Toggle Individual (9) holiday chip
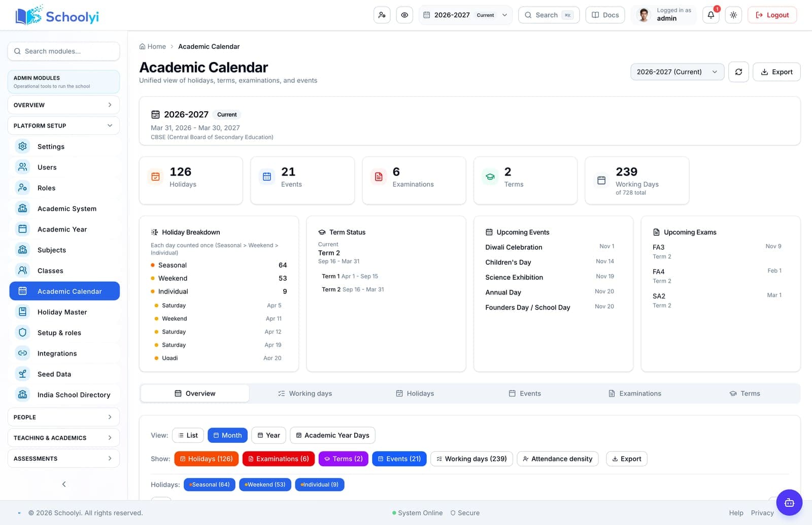Screen dimensions: 812x525 (320, 484)
